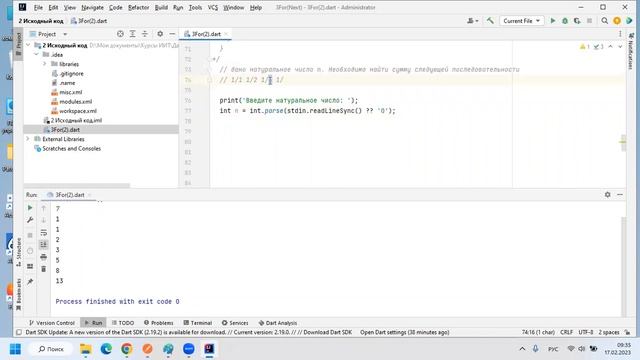Build project with hammer icon
This screenshot has width=640, height=360.
click(490, 21)
